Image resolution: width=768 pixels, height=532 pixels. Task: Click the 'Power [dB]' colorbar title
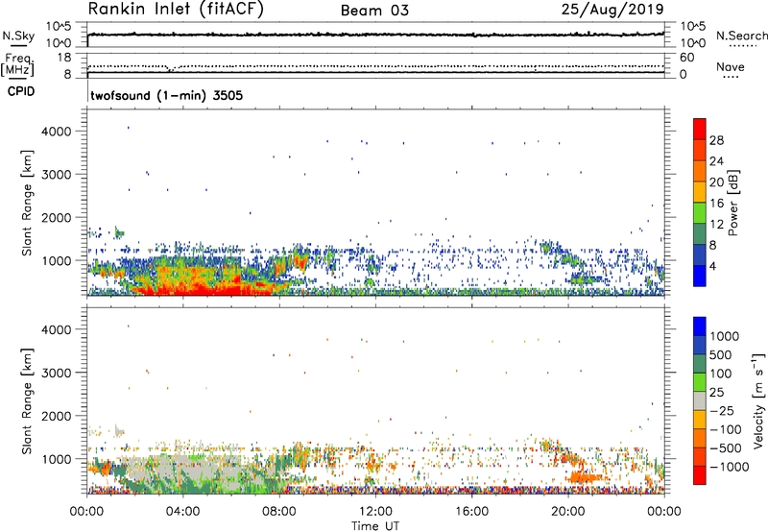click(x=733, y=203)
